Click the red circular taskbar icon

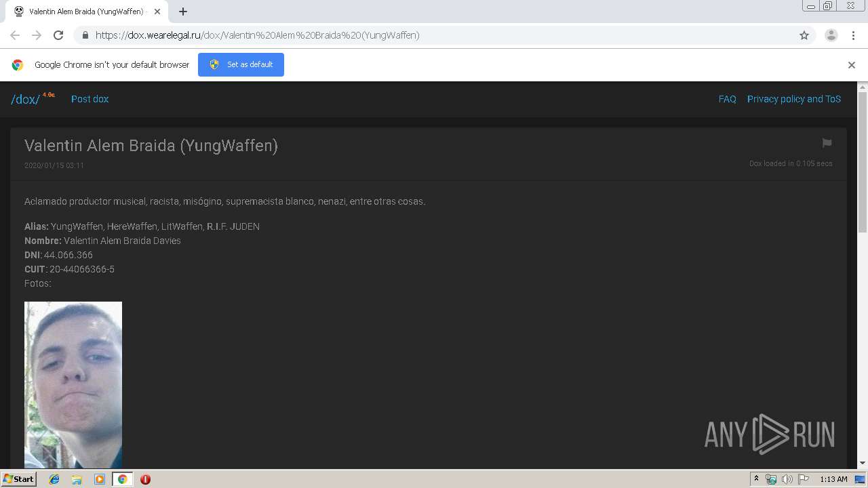tap(145, 479)
